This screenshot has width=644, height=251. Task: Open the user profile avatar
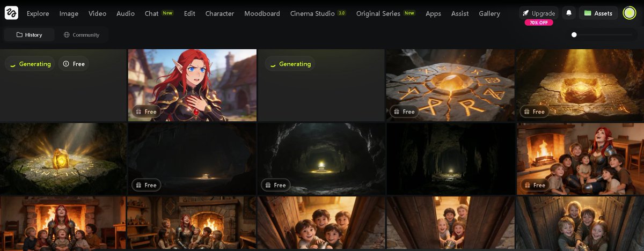[x=630, y=13]
